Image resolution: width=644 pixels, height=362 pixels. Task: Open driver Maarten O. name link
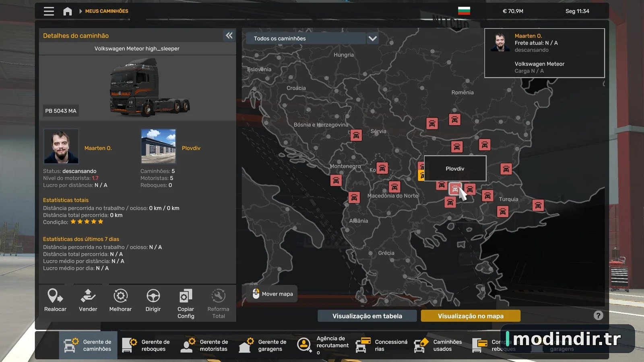click(98, 148)
